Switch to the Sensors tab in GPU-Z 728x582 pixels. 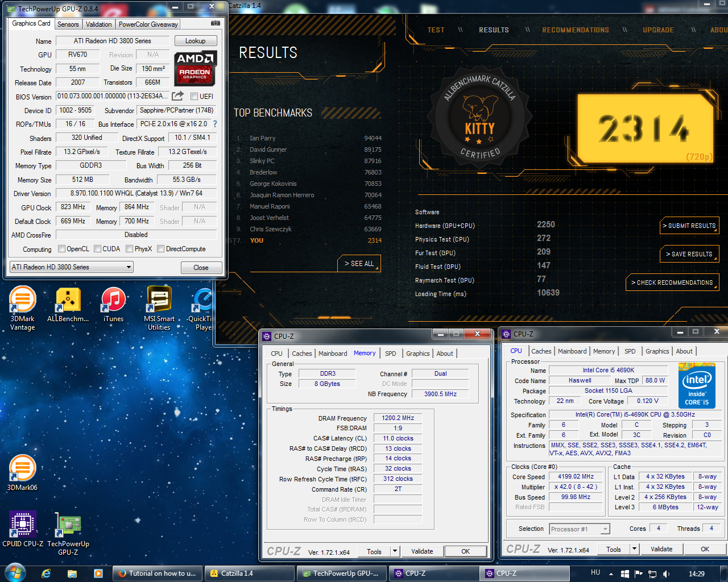pos(68,24)
